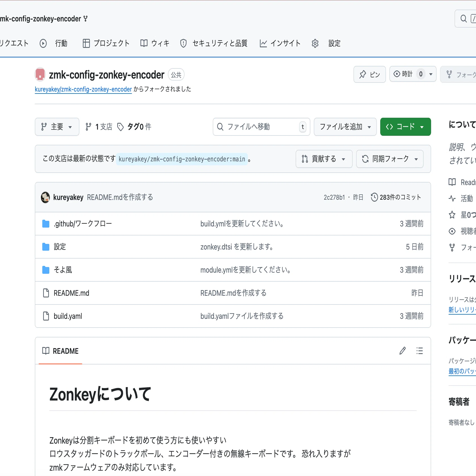Click the README.mdを作成する commit message in header bar
476x476 pixels.
tap(120, 197)
